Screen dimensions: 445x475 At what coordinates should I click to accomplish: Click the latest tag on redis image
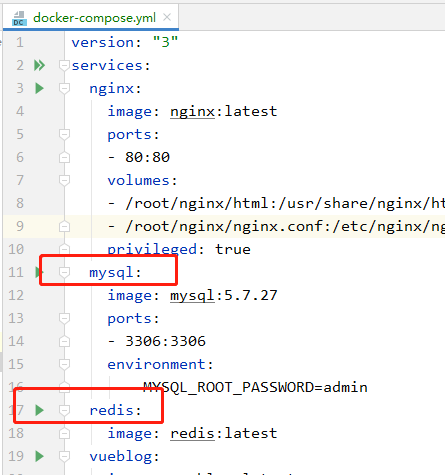click(x=251, y=433)
